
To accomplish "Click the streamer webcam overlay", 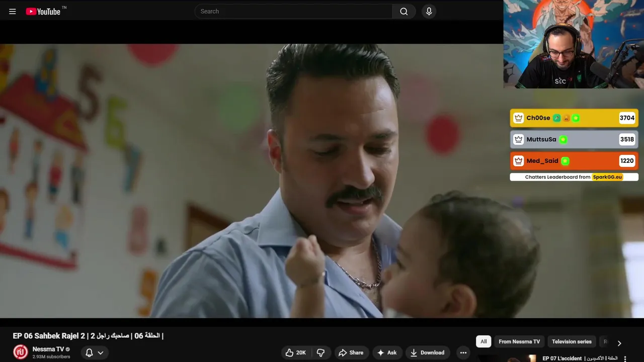I will click(574, 44).
